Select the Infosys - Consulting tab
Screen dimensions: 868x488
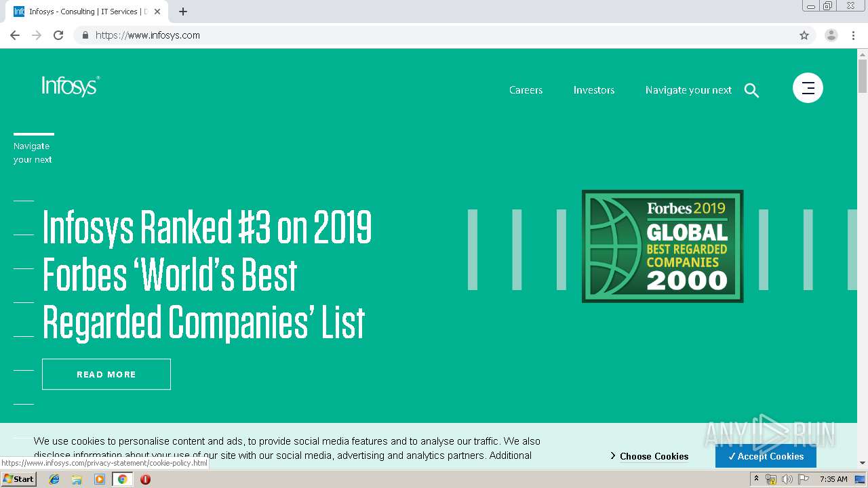point(87,12)
